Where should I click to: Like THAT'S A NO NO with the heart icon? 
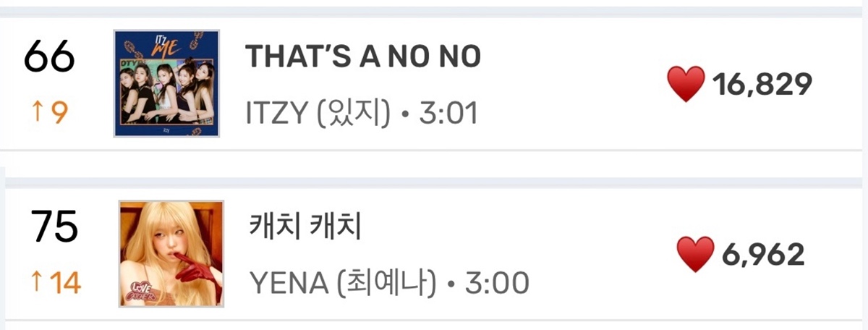click(685, 85)
